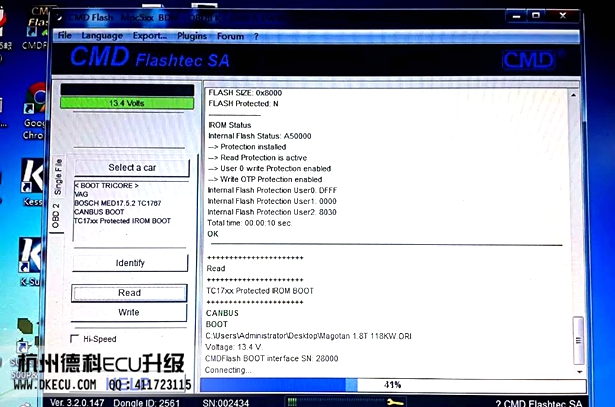Click the CMD logo in the header
The height and width of the screenshot is (407, 615).
(x=528, y=60)
